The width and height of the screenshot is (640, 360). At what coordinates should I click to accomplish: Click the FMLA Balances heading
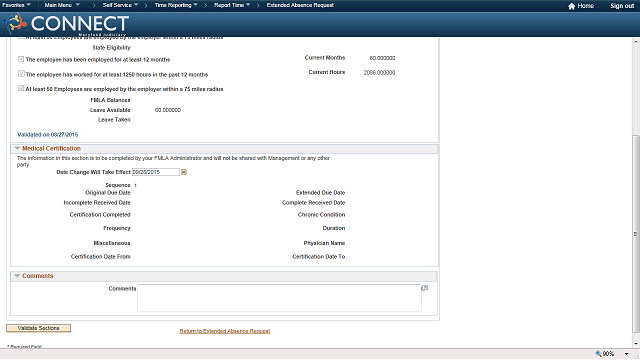click(110, 100)
